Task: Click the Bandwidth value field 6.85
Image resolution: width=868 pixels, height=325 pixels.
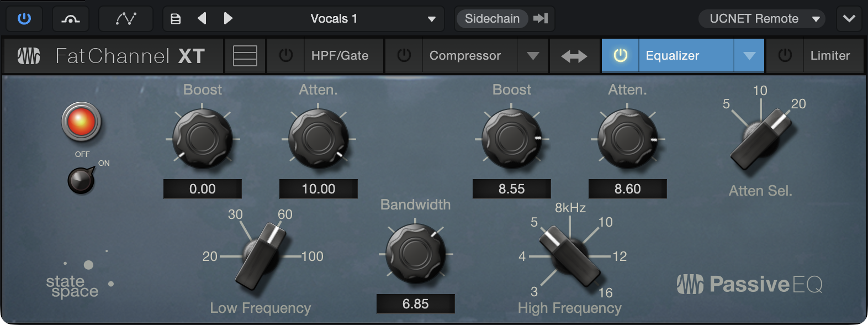Action: pyautogui.click(x=416, y=304)
